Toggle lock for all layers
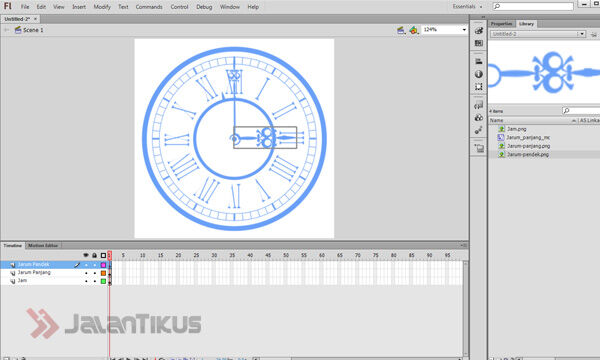 pyautogui.click(x=95, y=255)
